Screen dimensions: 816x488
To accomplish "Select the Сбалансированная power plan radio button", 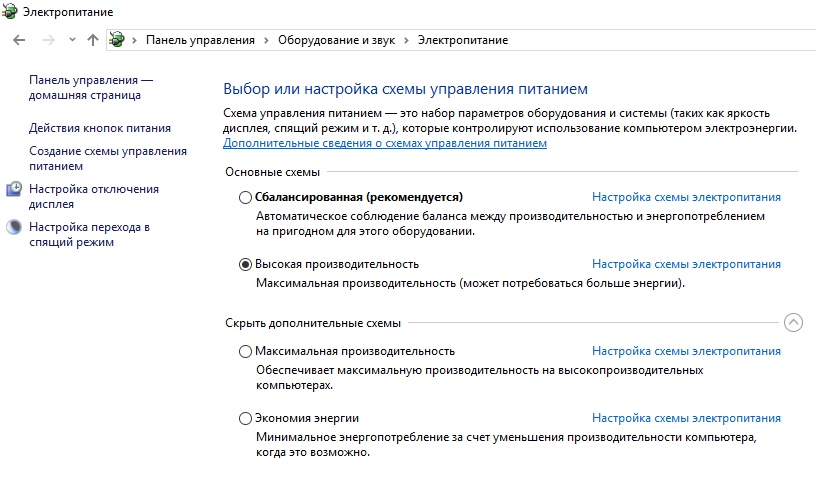I will pos(245,198).
